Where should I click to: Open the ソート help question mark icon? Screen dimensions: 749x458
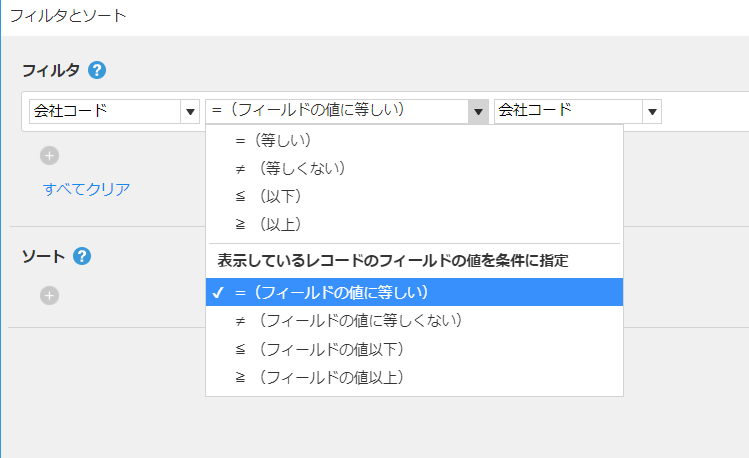coord(82,256)
